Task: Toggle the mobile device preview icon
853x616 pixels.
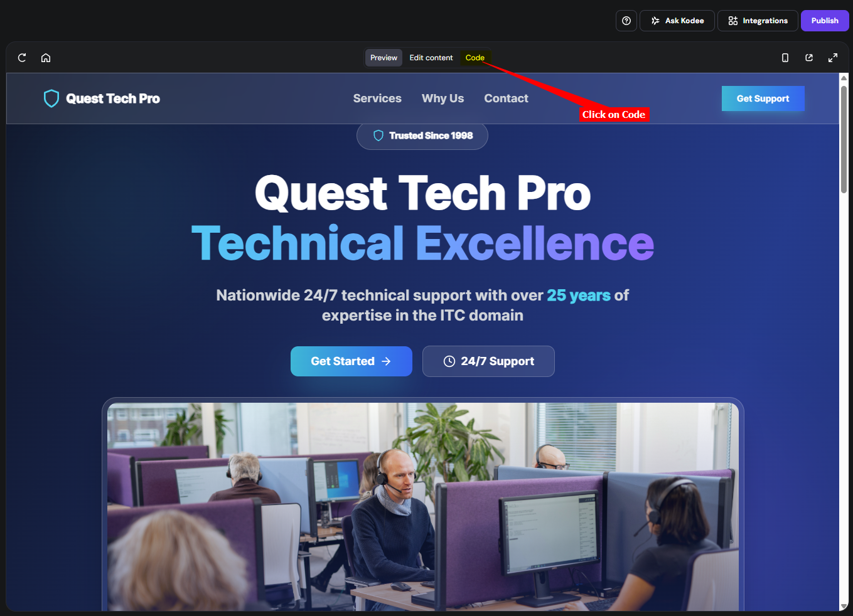Action: [785, 58]
